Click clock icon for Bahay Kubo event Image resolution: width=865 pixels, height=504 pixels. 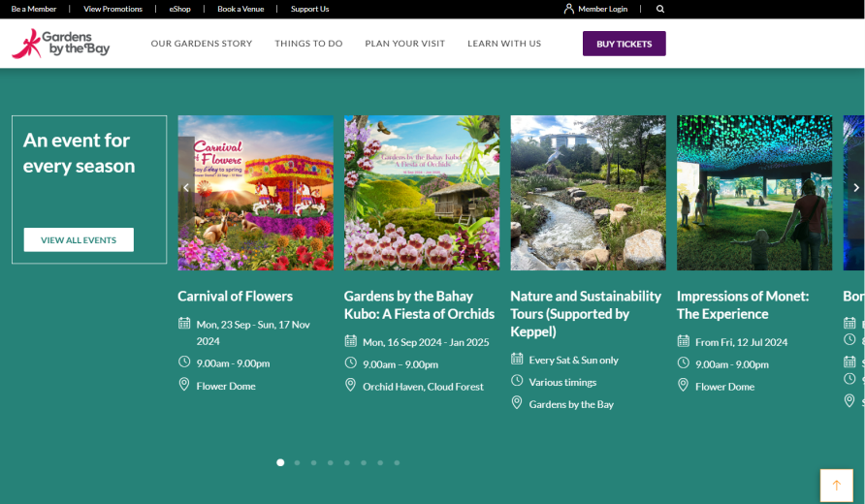tap(351, 362)
